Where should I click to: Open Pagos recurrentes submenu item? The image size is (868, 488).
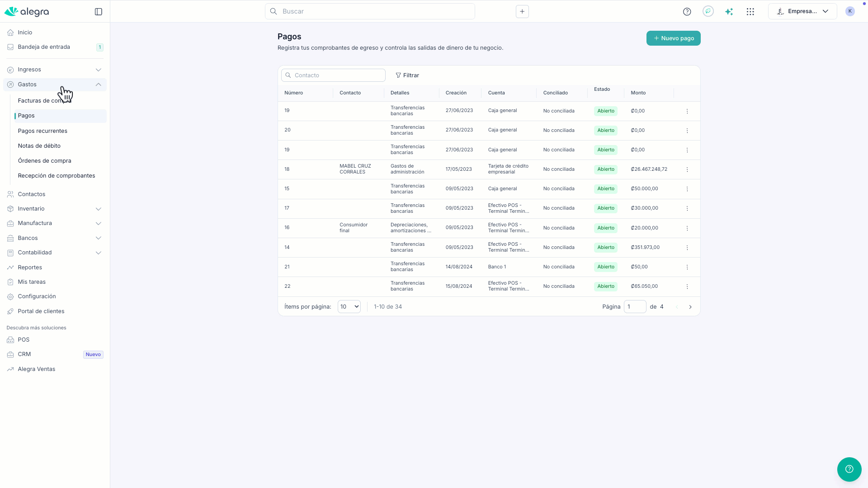click(x=42, y=131)
